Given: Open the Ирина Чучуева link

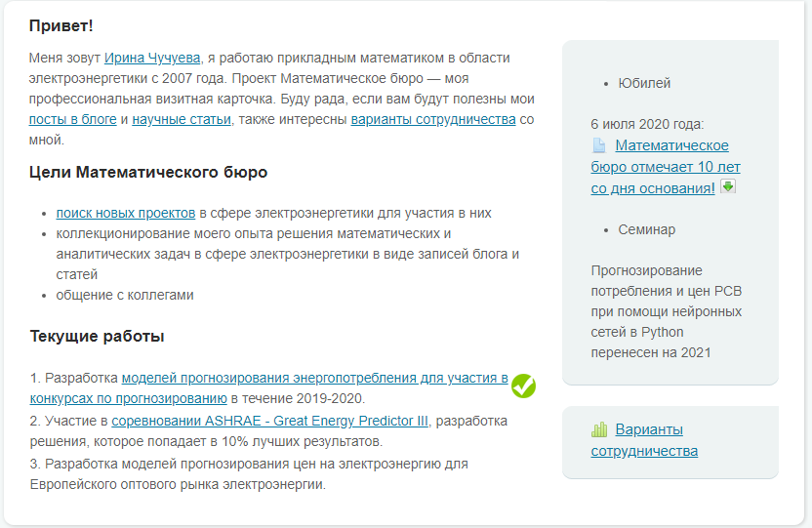Looking at the screenshot, I should click(x=152, y=58).
